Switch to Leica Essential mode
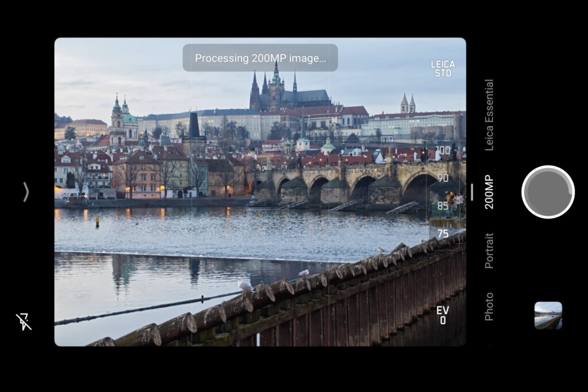Screen dimensions: 588x392 coord(489,115)
